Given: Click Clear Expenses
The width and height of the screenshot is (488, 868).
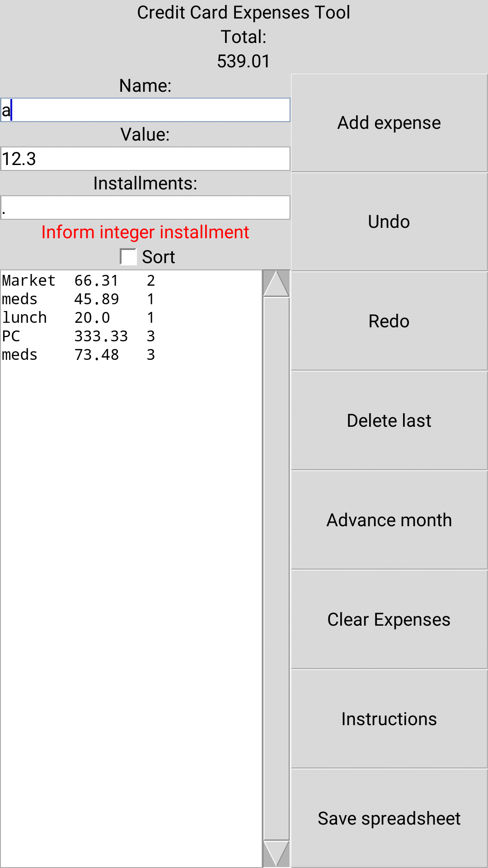Looking at the screenshot, I should pos(389,619).
